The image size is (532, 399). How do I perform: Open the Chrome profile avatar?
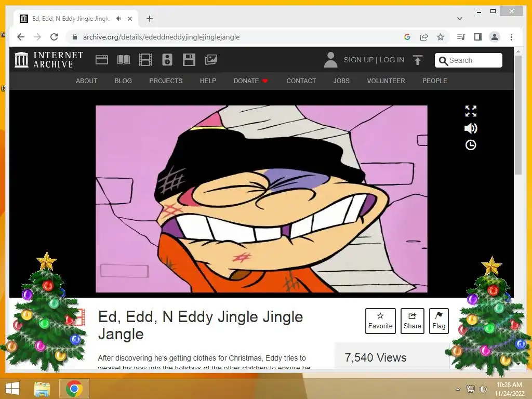pos(495,37)
